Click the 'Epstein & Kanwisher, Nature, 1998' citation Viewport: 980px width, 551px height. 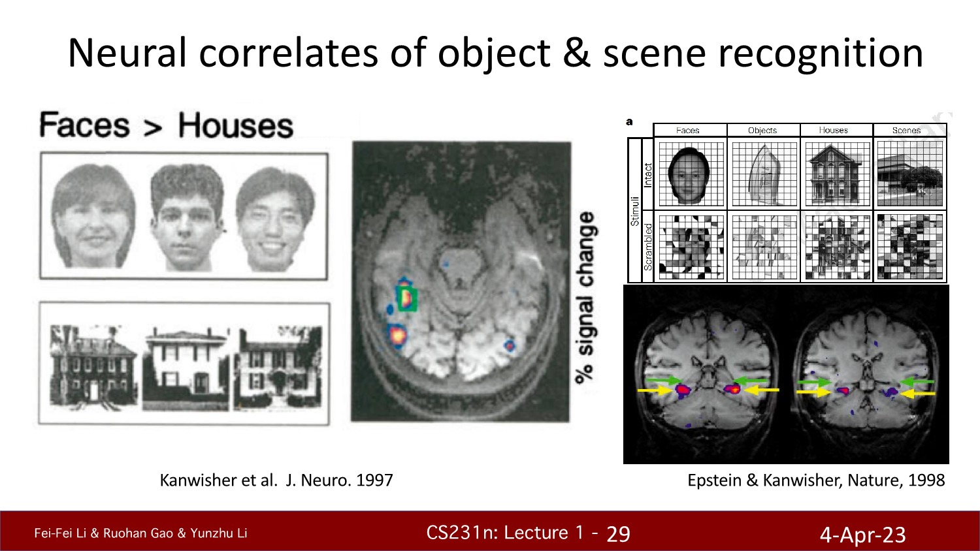pos(816,480)
